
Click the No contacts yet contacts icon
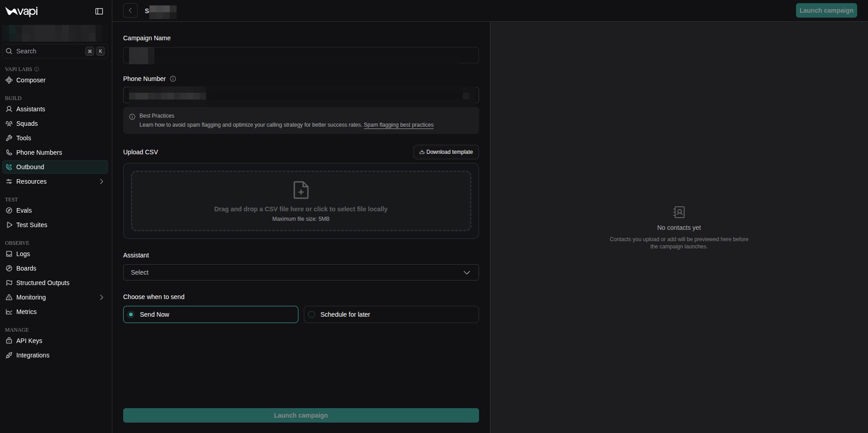679,212
